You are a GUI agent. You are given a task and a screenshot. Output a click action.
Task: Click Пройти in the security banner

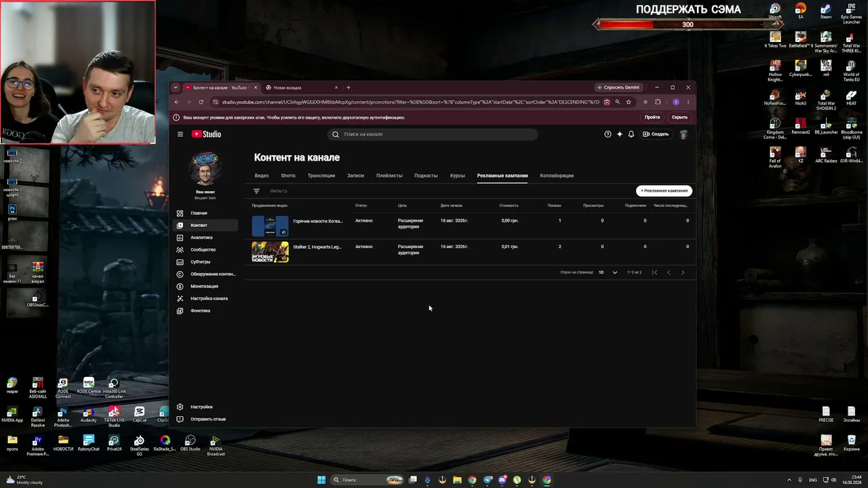[x=652, y=117]
